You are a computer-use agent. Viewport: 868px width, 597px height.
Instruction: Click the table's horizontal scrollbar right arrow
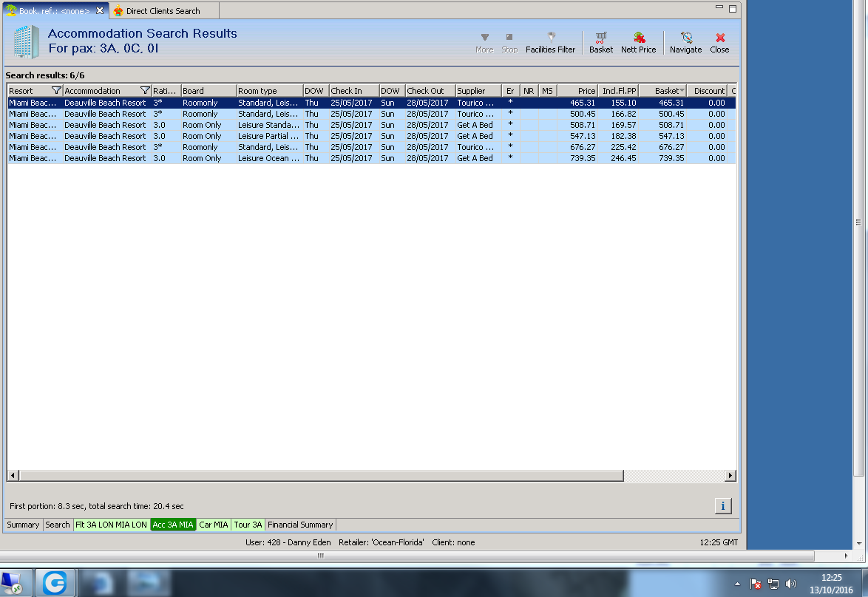730,475
